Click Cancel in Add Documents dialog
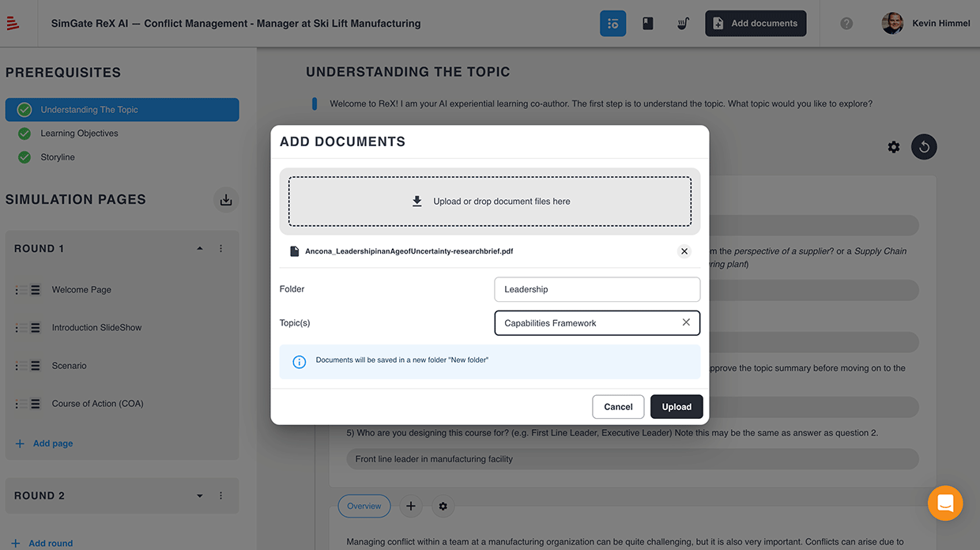This screenshot has height=550, width=980. click(x=618, y=407)
